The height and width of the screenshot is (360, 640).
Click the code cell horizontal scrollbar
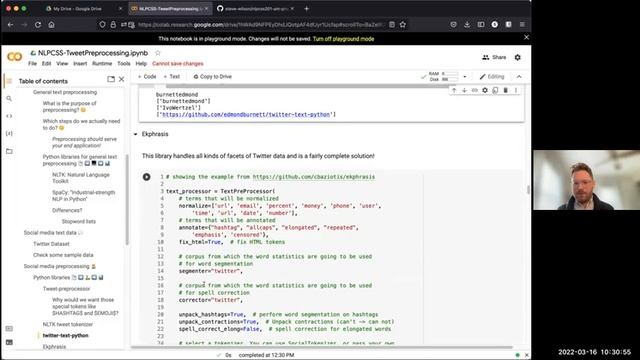coord(322,347)
